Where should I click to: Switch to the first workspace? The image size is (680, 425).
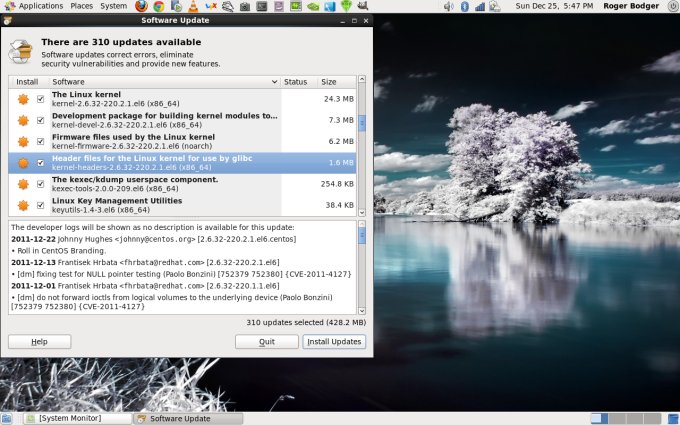tap(599, 418)
